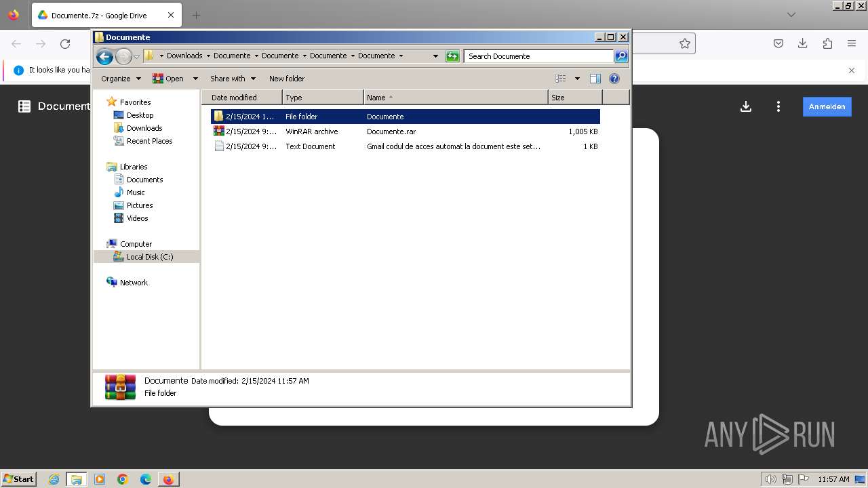Click the Anmelden sign-in button
868x488 pixels.
(x=827, y=106)
